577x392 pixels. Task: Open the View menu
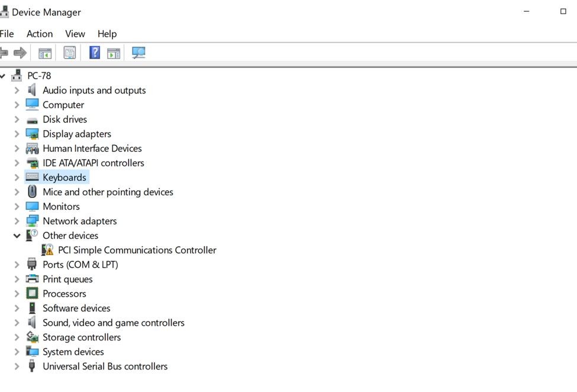pyautogui.click(x=75, y=34)
